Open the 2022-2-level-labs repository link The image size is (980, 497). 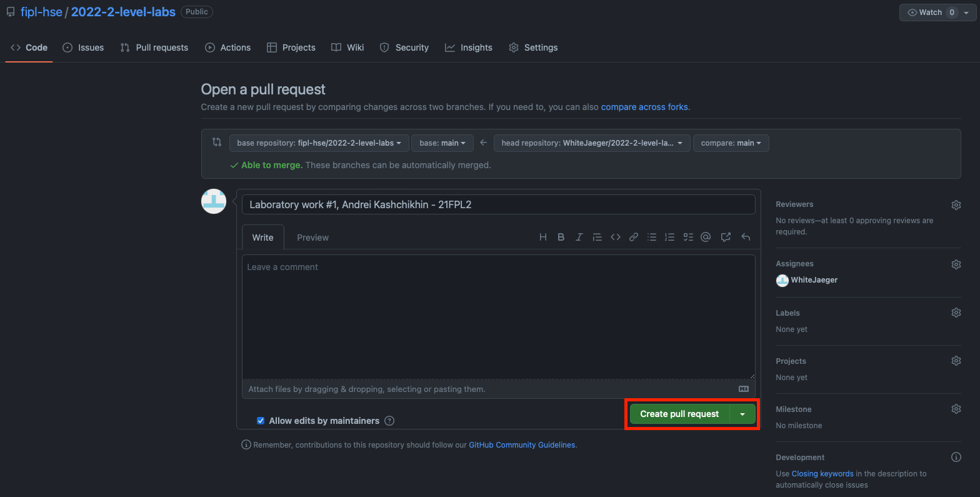[x=123, y=12]
